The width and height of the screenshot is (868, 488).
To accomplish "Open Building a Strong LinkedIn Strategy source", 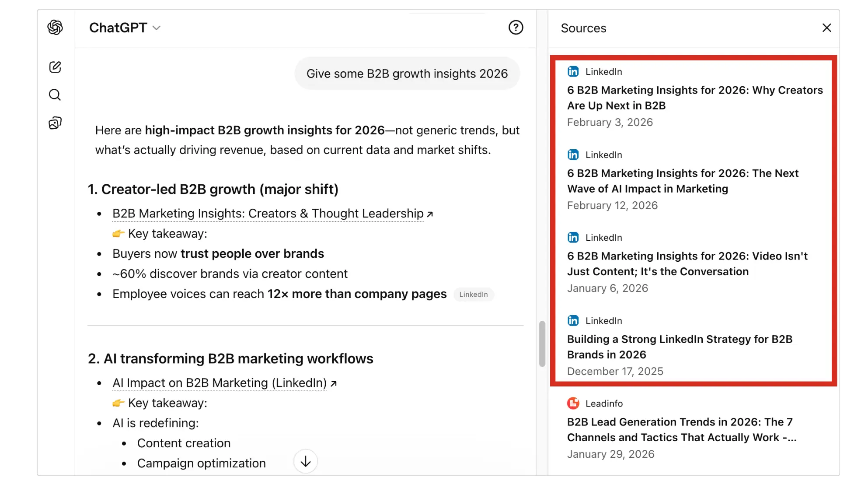I will point(680,347).
